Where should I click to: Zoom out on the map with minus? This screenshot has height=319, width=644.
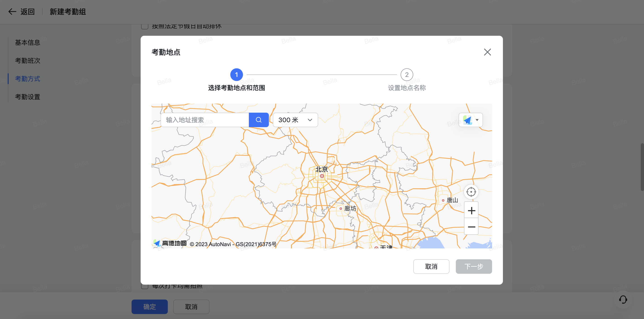click(471, 226)
